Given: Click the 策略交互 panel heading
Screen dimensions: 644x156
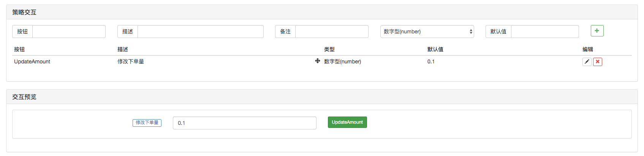Looking at the screenshot, I should click(x=24, y=12).
